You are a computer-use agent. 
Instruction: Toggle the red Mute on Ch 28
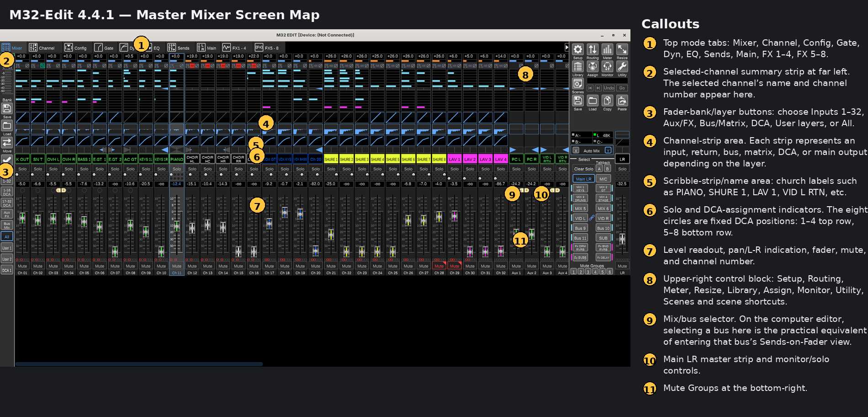pos(439,266)
